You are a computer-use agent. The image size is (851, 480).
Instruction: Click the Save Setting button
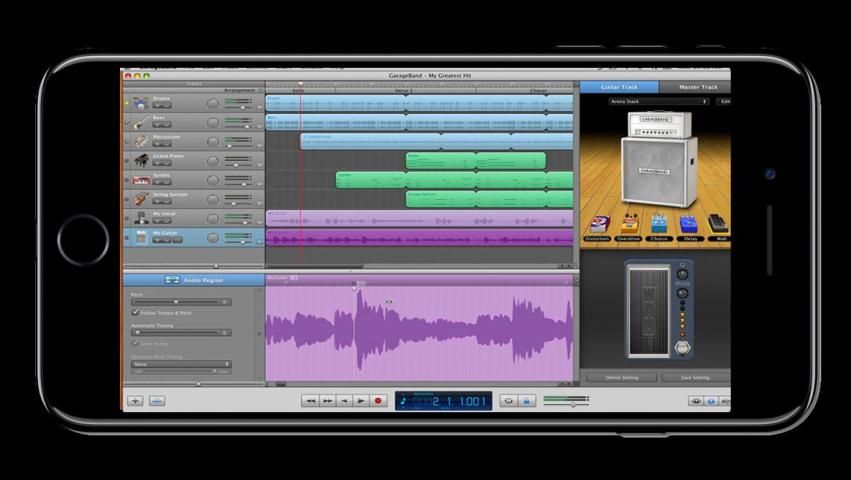[694, 377]
